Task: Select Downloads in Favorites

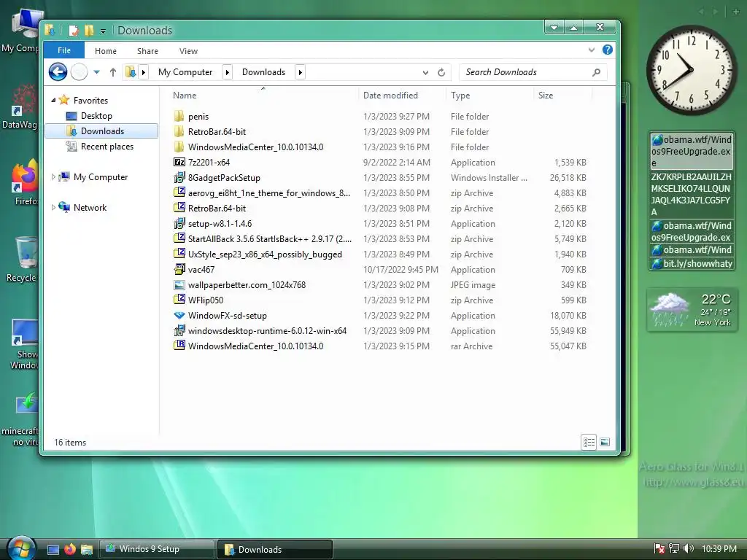Action: tap(102, 131)
